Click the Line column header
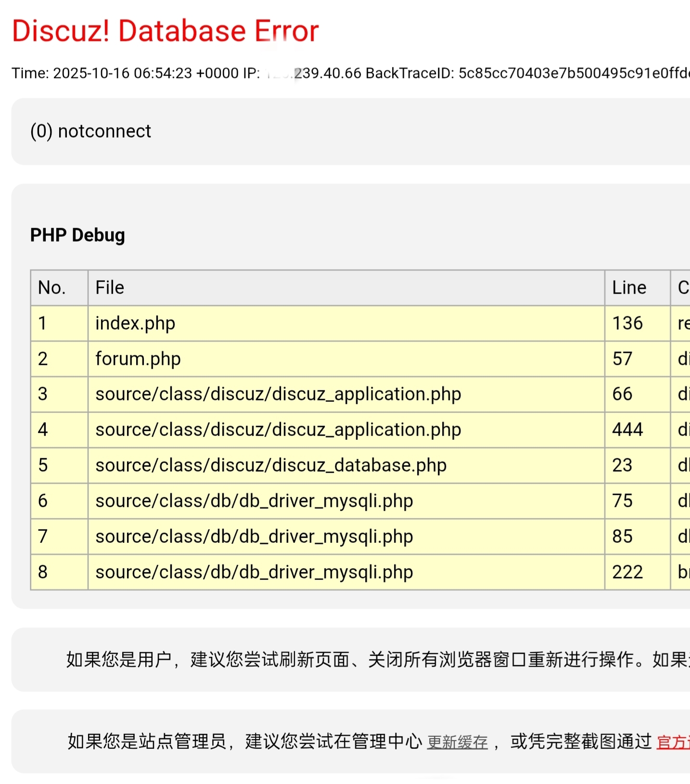Screen dimensions: 690x784 (629, 288)
